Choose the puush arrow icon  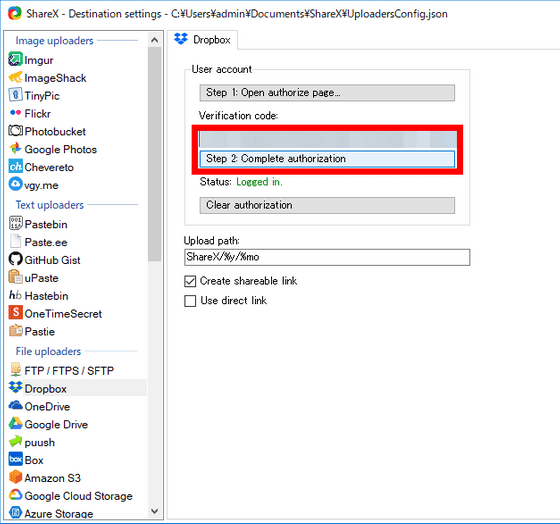click(15, 441)
